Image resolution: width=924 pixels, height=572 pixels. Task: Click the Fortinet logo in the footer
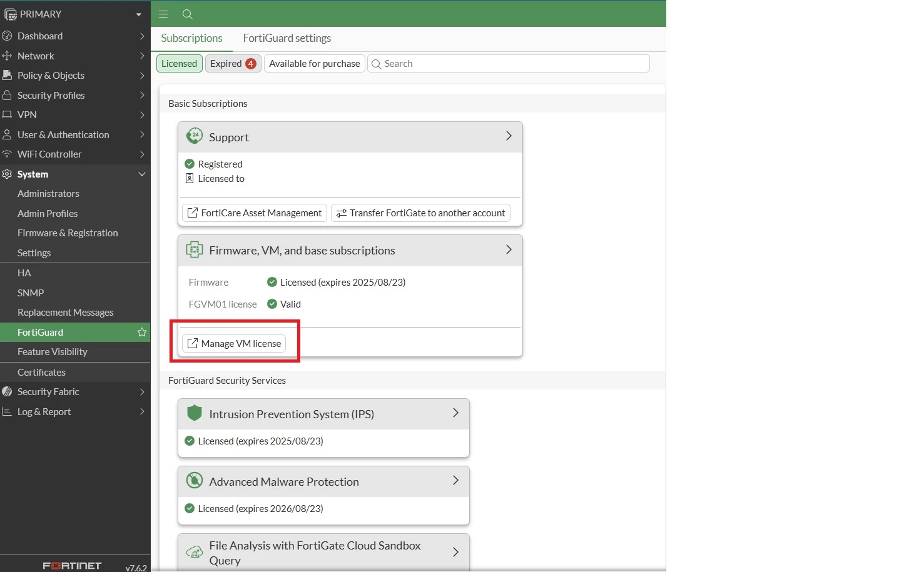[x=72, y=565]
